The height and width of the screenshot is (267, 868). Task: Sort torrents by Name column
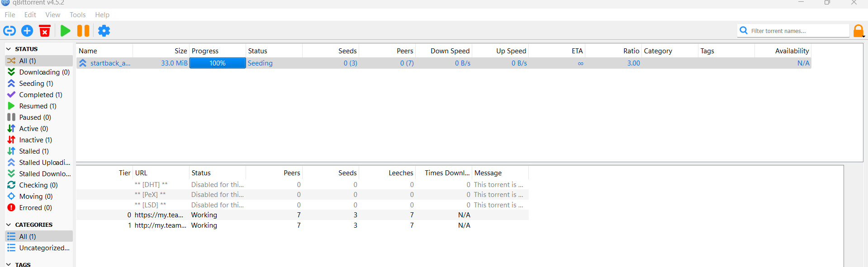[x=104, y=51]
